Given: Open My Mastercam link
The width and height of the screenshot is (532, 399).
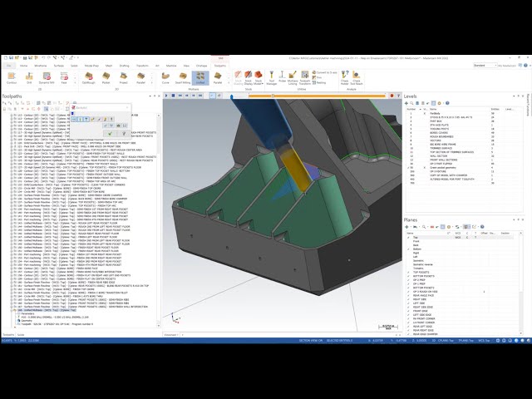Looking at the screenshot, I should click(x=507, y=66).
